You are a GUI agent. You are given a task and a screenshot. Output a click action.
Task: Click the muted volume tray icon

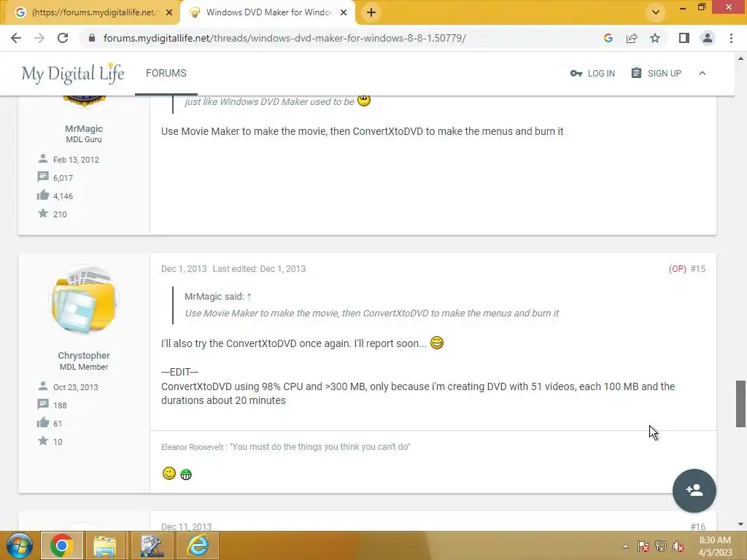pyautogui.click(x=678, y=546)
